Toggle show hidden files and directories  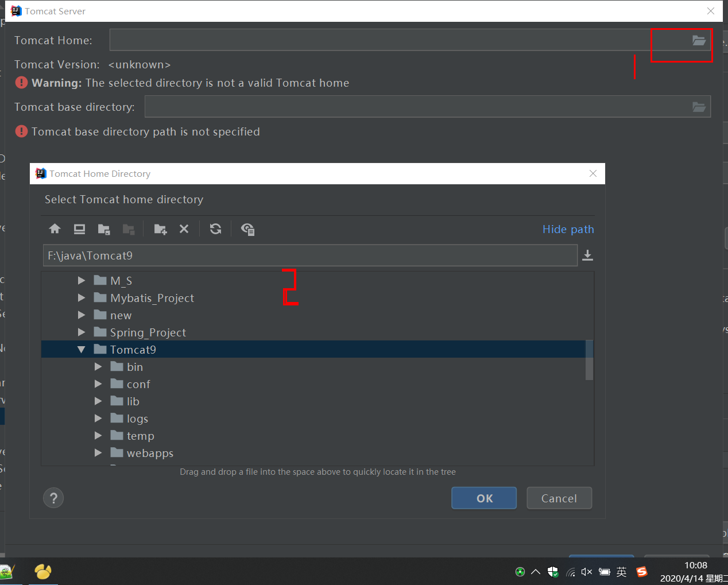(x=247, y=229)
